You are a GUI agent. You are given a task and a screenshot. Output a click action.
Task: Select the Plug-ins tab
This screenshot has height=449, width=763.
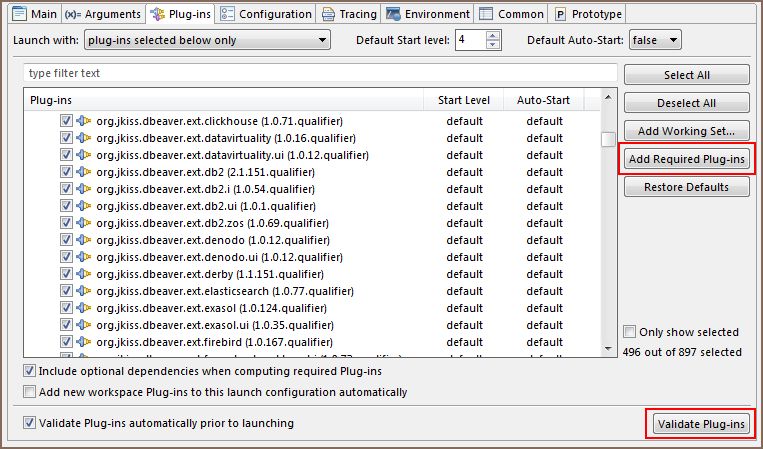[x=180, y=14]
